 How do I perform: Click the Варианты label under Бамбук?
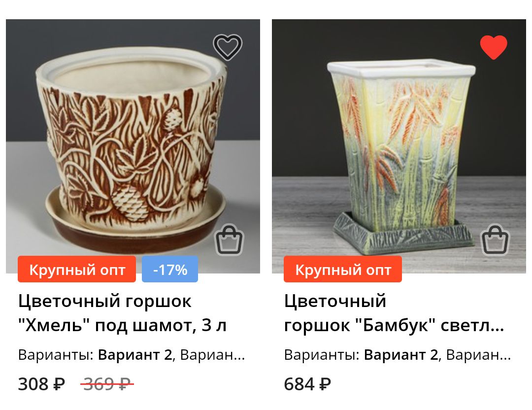pos(322,355)
